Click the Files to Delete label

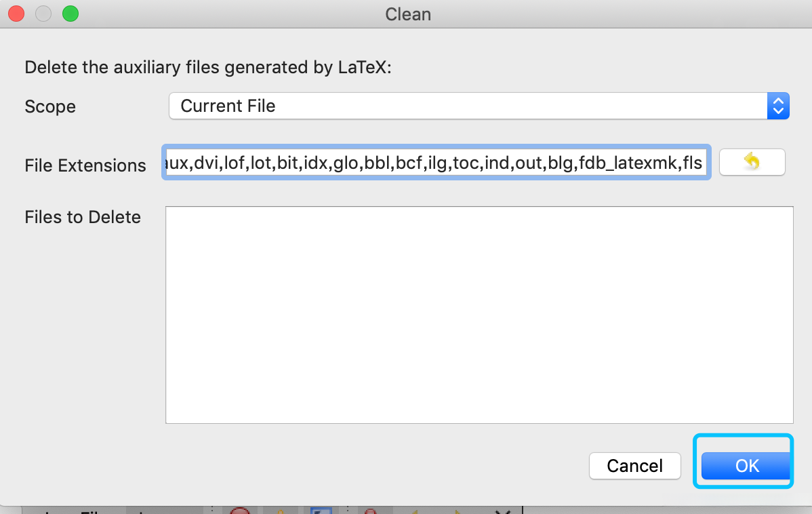(x=83, y=218)
